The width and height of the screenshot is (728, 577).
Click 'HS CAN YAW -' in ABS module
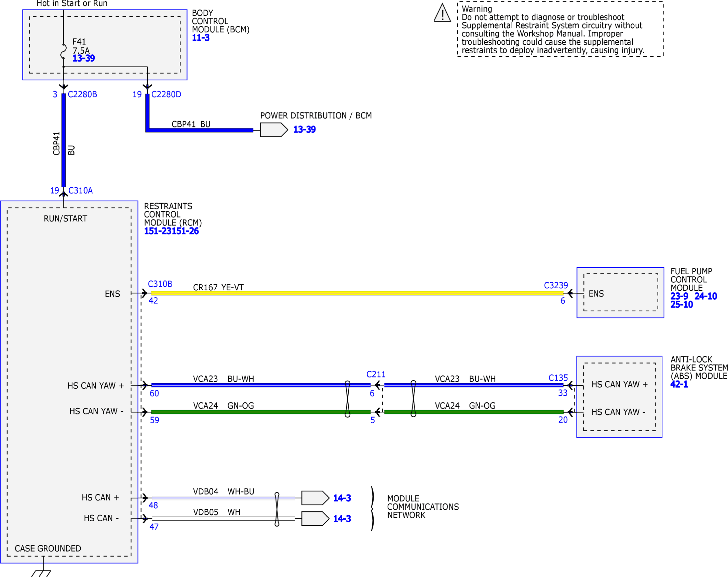pyautogui.click(x=619, y=412)
